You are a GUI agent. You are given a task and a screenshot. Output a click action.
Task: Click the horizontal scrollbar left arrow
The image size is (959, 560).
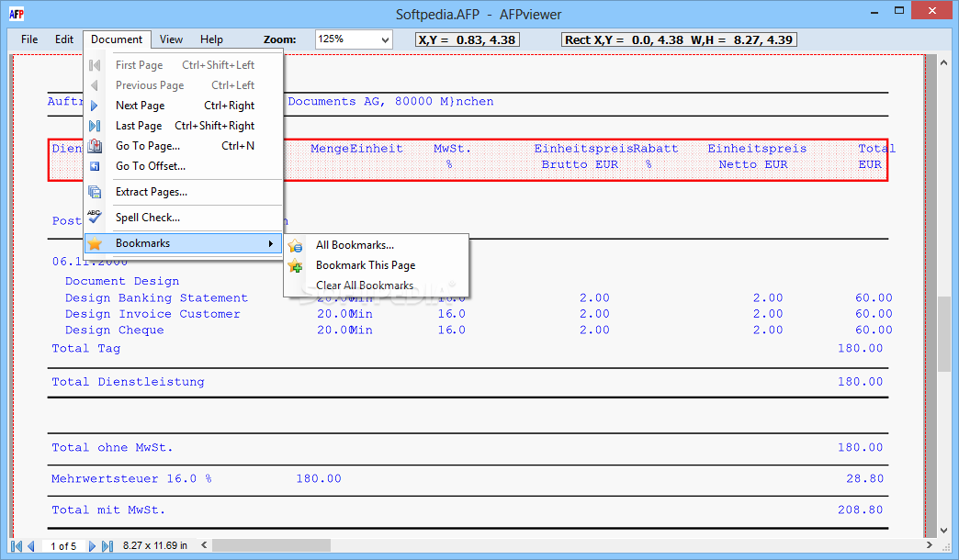(204, 544)
